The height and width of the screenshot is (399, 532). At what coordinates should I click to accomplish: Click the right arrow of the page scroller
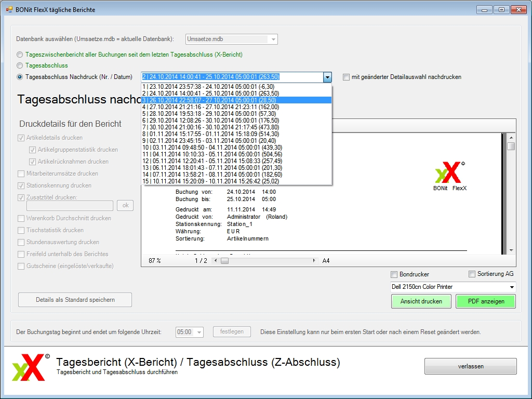click(314, 261)
